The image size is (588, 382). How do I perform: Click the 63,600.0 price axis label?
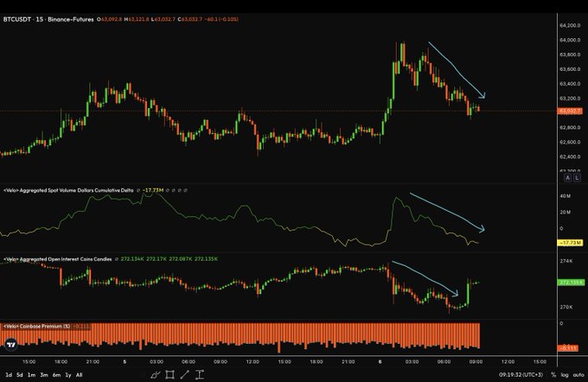(x=570, y=69)
